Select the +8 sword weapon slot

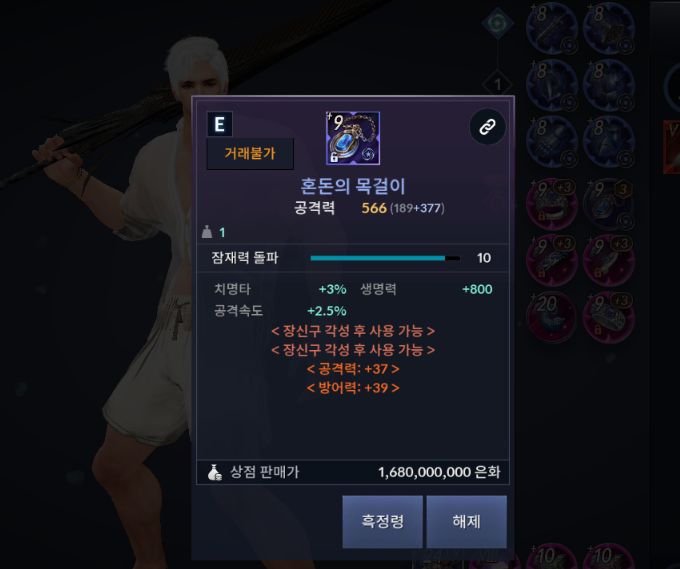pos(552,28)
